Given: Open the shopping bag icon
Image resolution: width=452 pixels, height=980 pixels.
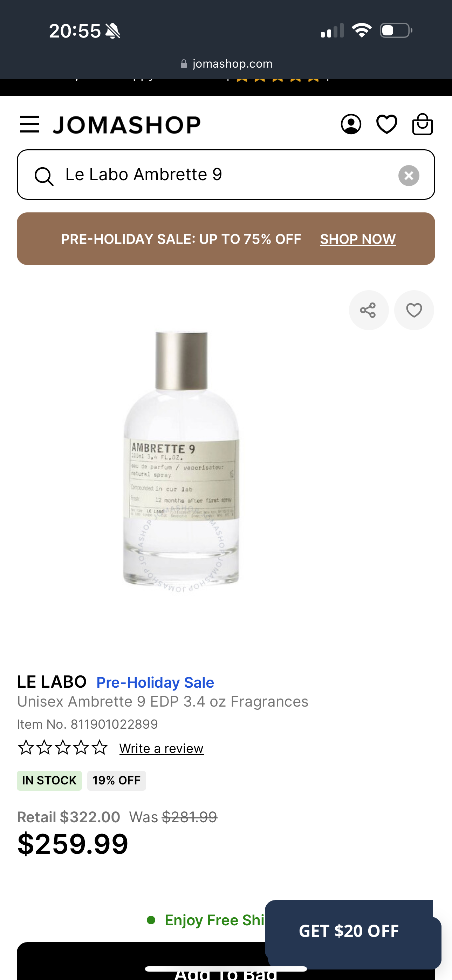Looking at the screenshot, I should point(422,124).
